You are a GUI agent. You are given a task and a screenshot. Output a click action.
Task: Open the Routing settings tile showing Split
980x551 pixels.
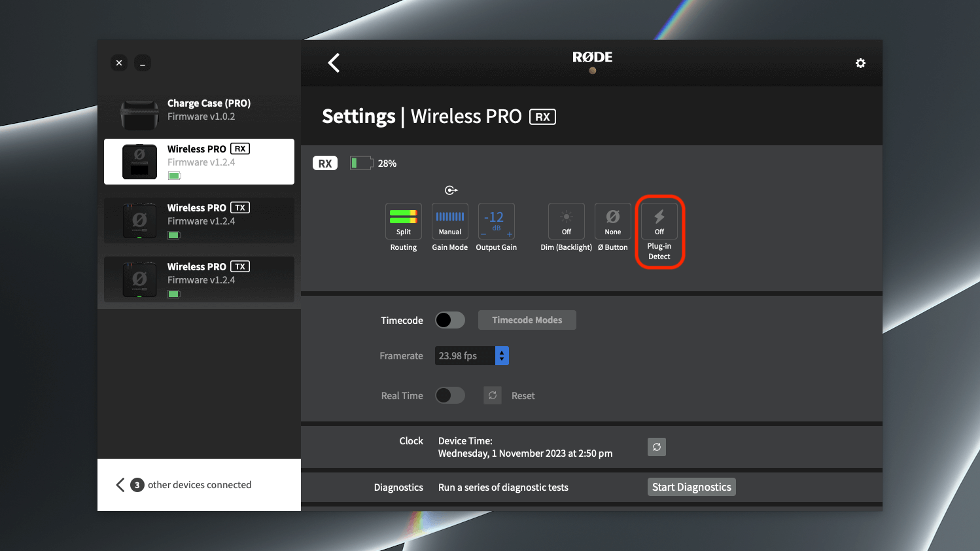click(x=404, y=221)
